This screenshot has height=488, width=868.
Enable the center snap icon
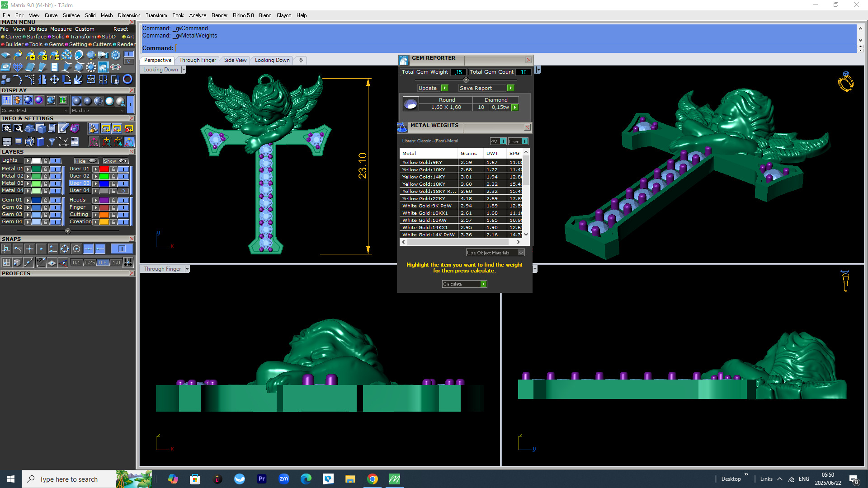(x=76, y=249)
